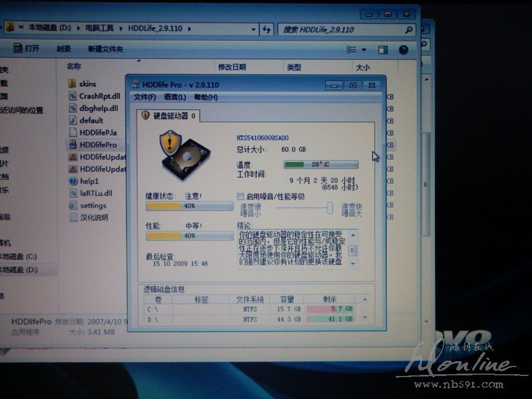Click the 容量 column header
Screen dimensions: 532x399
point(287,299)
